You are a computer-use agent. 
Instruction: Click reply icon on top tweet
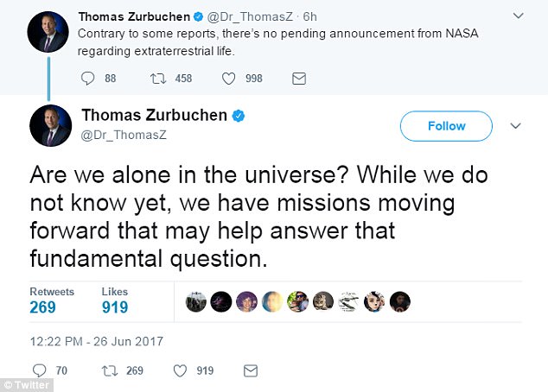point(87,79)
